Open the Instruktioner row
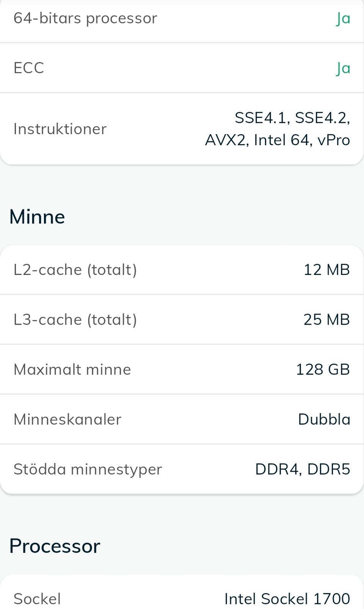The image size is (364, 609). pos(182,129)
